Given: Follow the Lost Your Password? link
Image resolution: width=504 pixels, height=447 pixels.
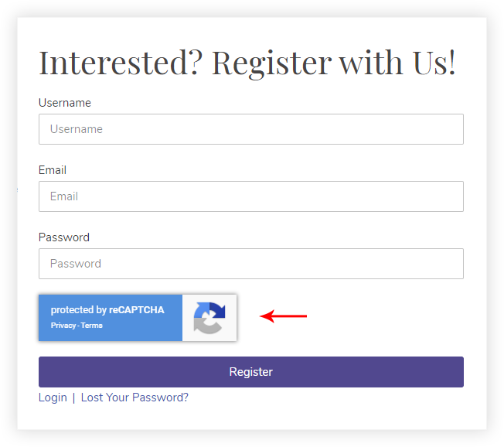Looking at the screenshot, I should coord(135,398).
